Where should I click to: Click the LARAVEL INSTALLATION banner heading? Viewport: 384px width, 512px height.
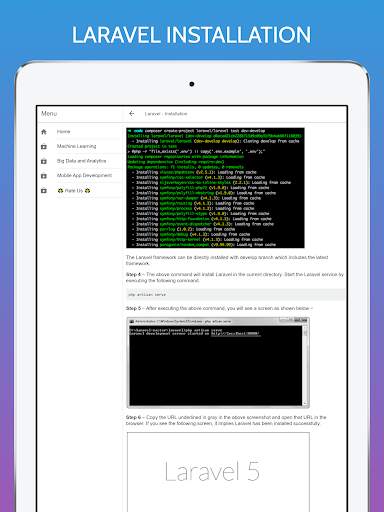pos(191,35)
